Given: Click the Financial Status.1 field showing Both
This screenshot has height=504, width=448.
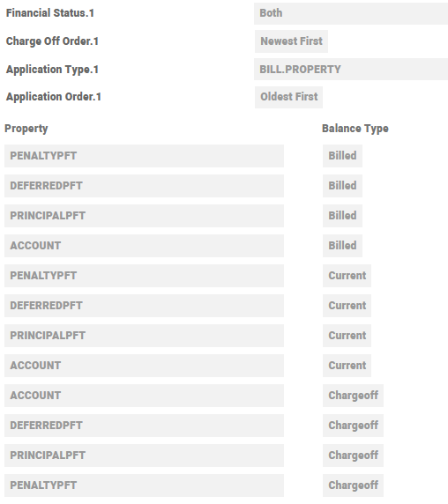Looking at the screenshot, I should (x=351, y=13).
